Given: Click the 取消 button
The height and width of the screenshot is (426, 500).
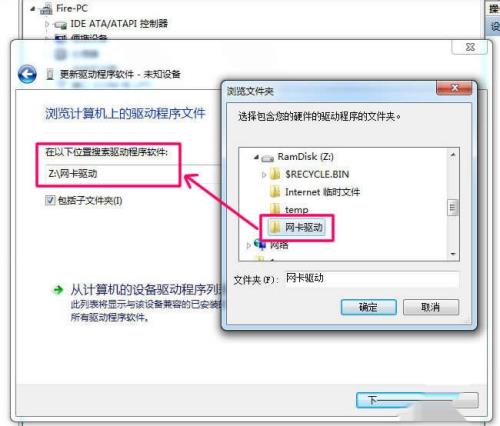Looking at the screenshot, I should click(431, 307).
